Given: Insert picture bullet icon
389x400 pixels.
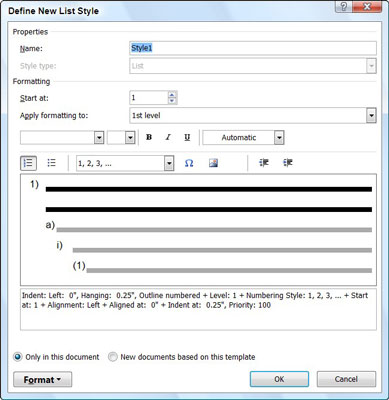Looking at the screenshot, I should click(x=213, y=163).
